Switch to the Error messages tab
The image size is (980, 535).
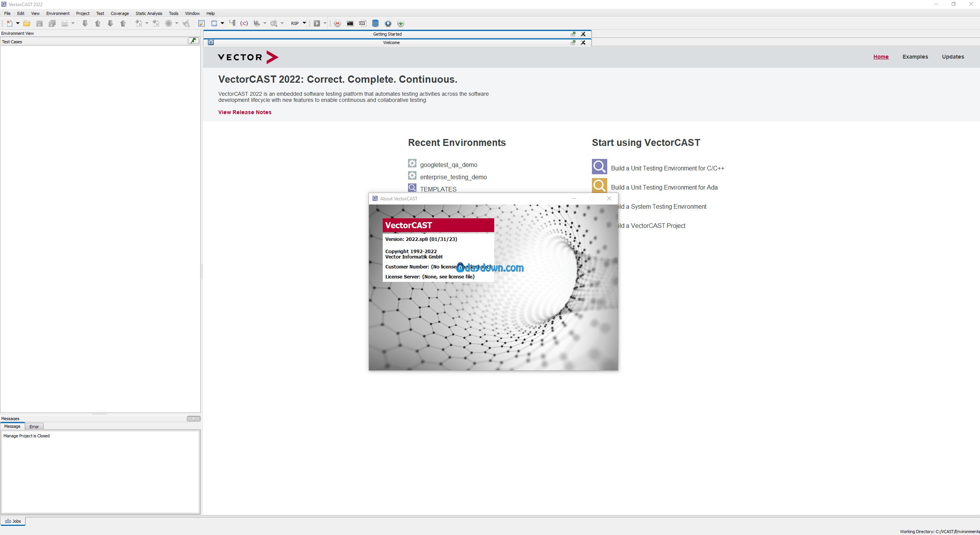coord(34,427)
